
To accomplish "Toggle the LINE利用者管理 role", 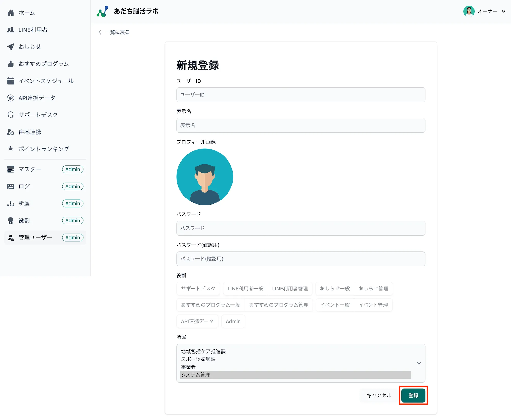I will 290,289.
